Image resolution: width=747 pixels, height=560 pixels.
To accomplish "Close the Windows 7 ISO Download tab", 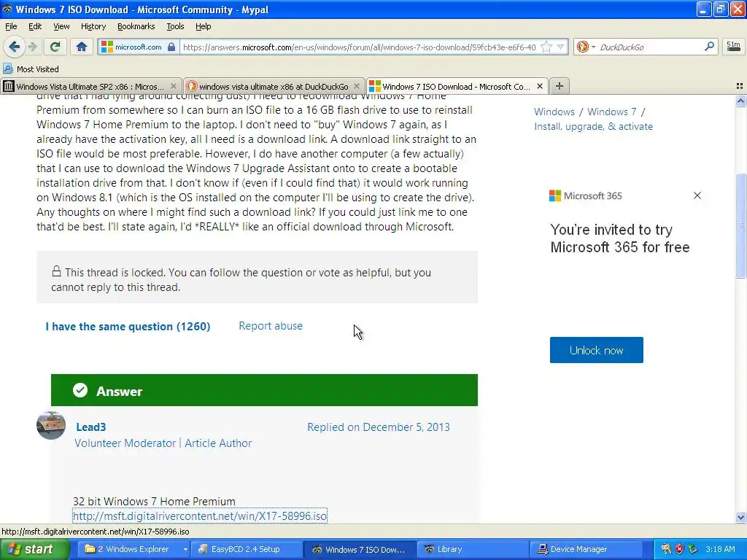I will click(540, 86).
